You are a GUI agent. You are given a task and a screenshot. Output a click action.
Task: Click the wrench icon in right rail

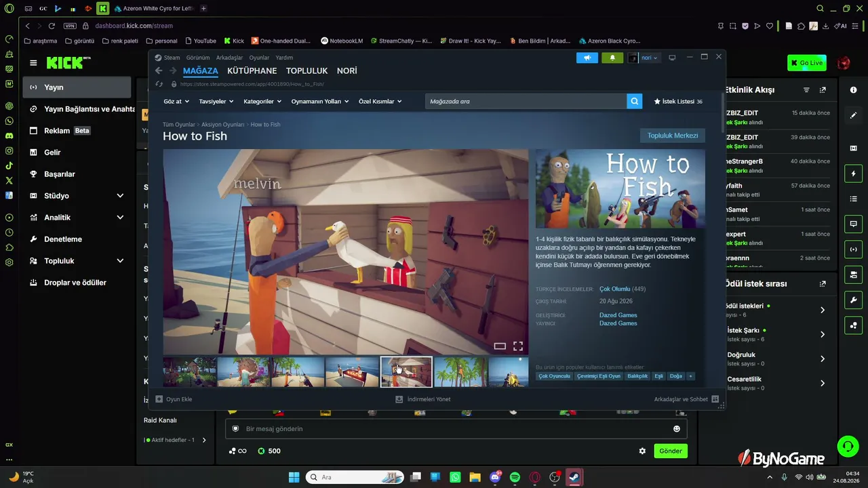pos(853,300)
